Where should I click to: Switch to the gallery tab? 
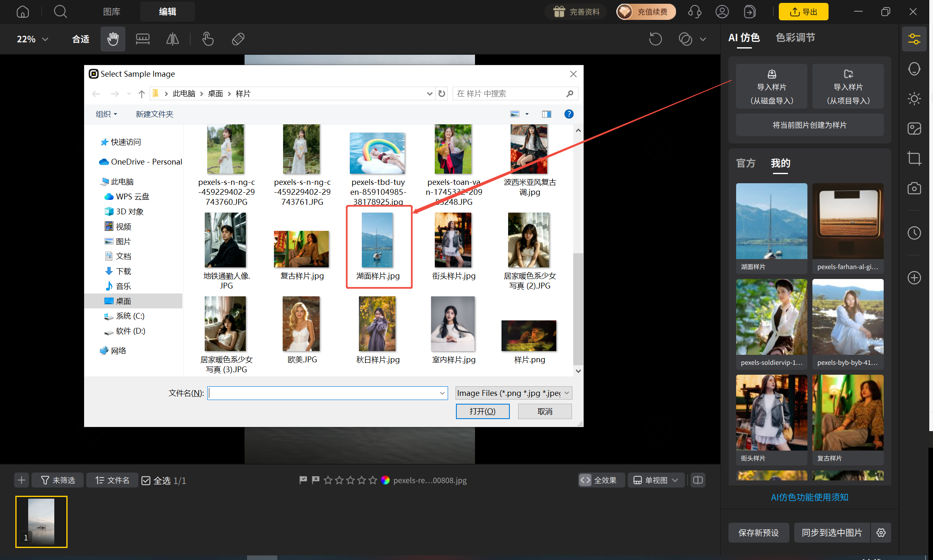pyautogui.click(x=111, y=12)
